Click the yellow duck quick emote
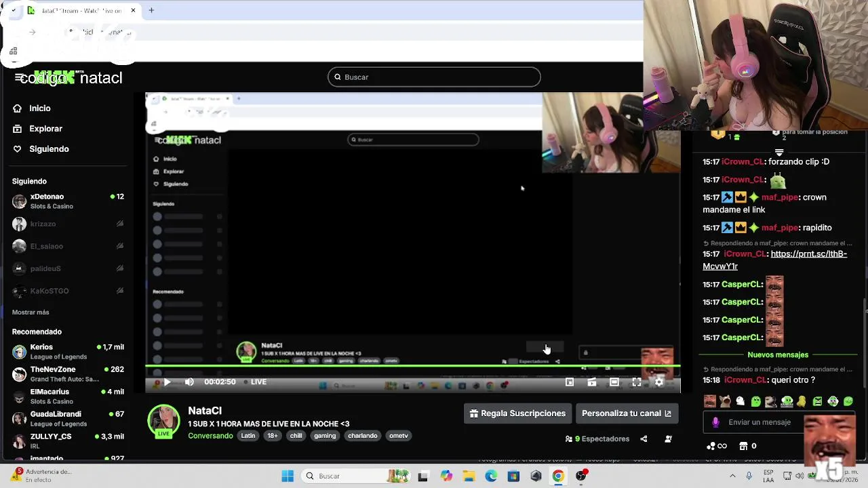This screenshot has height=488, width=868. coord(802,401)
